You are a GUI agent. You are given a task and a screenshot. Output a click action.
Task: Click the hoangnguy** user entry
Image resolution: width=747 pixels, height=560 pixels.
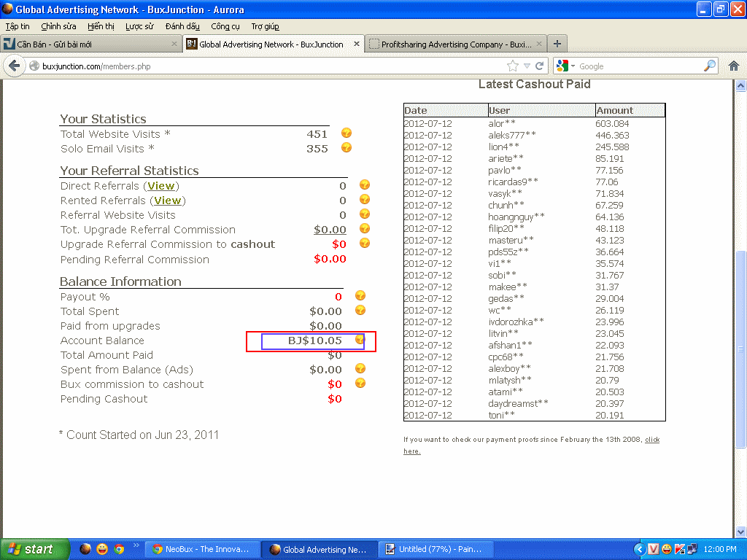click(x=516, y=217)
